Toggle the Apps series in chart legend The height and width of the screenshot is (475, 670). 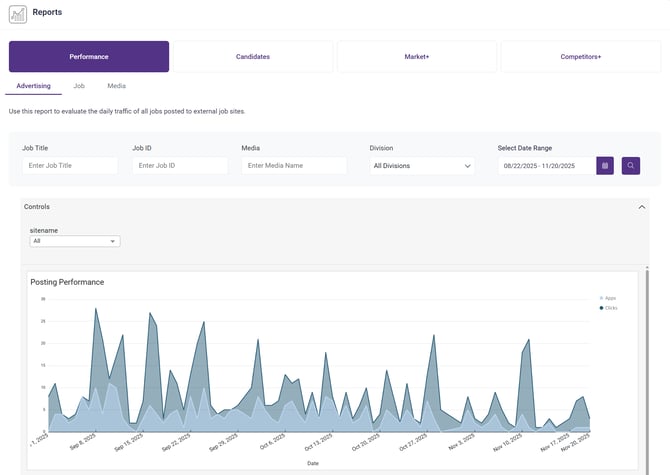607,298
